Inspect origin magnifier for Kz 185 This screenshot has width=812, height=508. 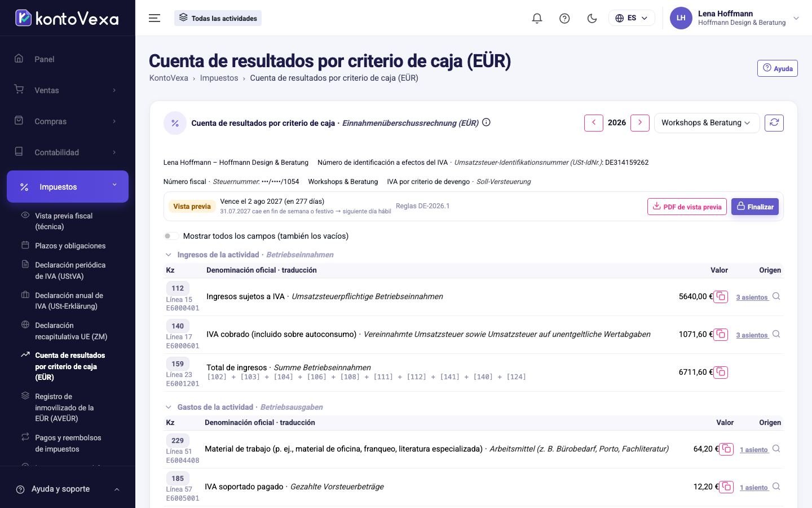tap(776, 487)
